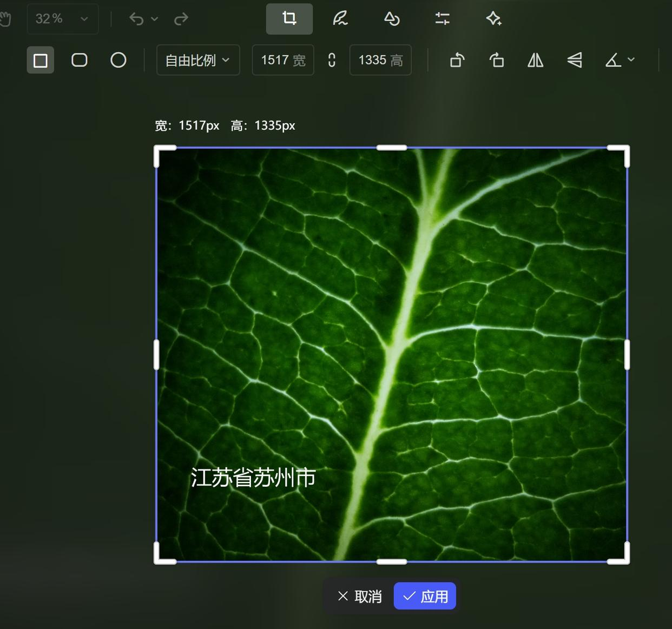The height and width of the screenshot is (629, 672).
Task: Click the redo arrow
Action: coord(181,19)
